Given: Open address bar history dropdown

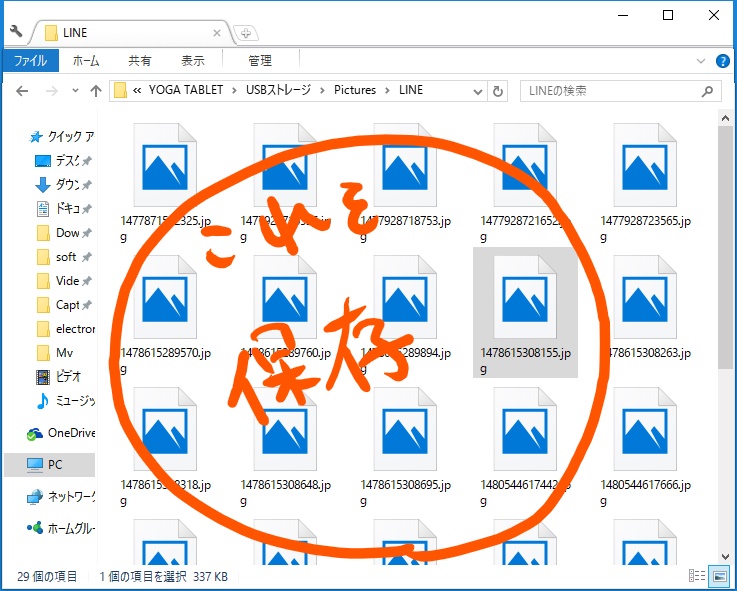Looking at the screenshot, I should pyautogui.click(x=478, y=91).
